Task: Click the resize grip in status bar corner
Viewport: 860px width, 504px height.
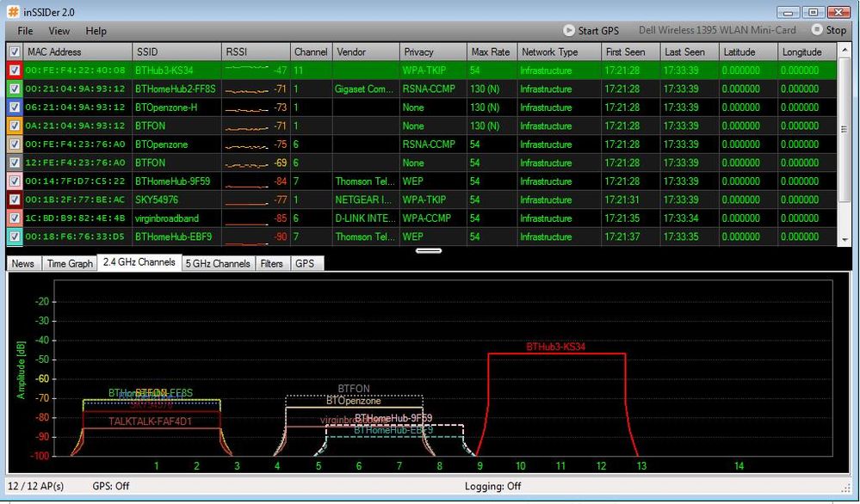Action: (845, 487)
